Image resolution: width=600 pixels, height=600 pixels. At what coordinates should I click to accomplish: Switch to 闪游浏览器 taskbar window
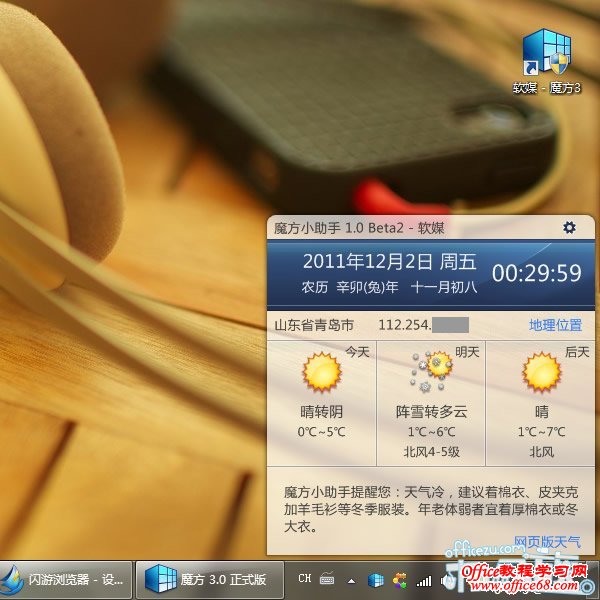click(x=66, y=580)
